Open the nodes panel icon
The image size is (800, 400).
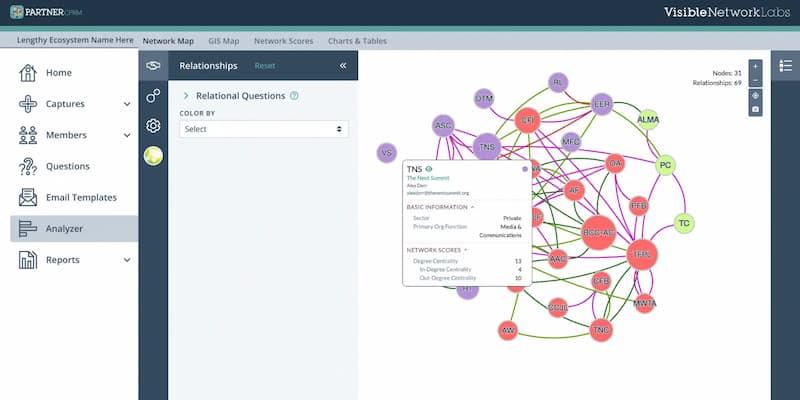point(153,95)
